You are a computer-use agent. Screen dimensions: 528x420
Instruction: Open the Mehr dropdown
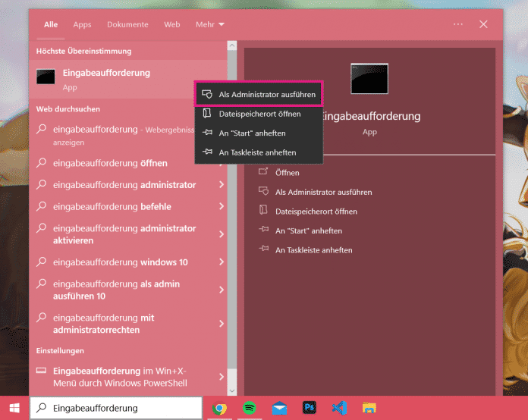(209, 24)
